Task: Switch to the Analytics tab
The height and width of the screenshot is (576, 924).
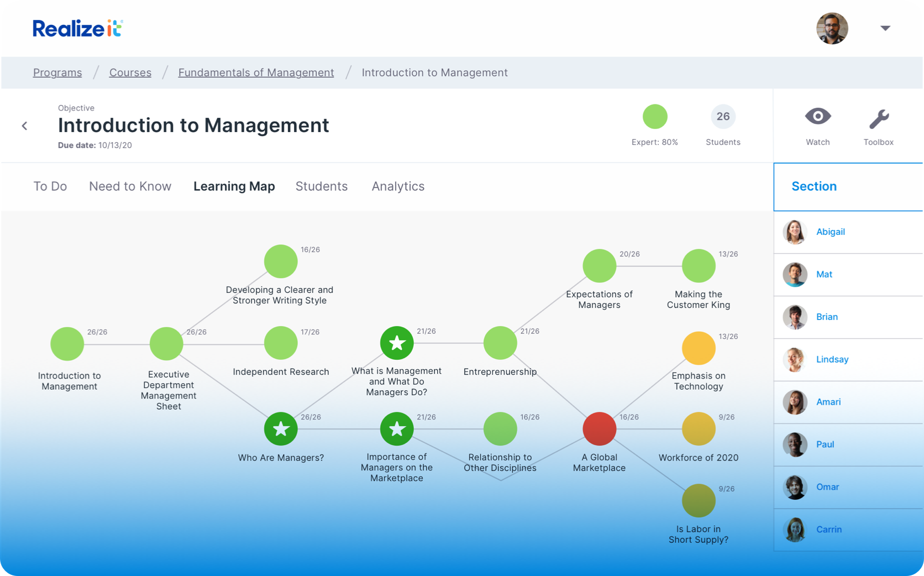Action: (397, 186)
